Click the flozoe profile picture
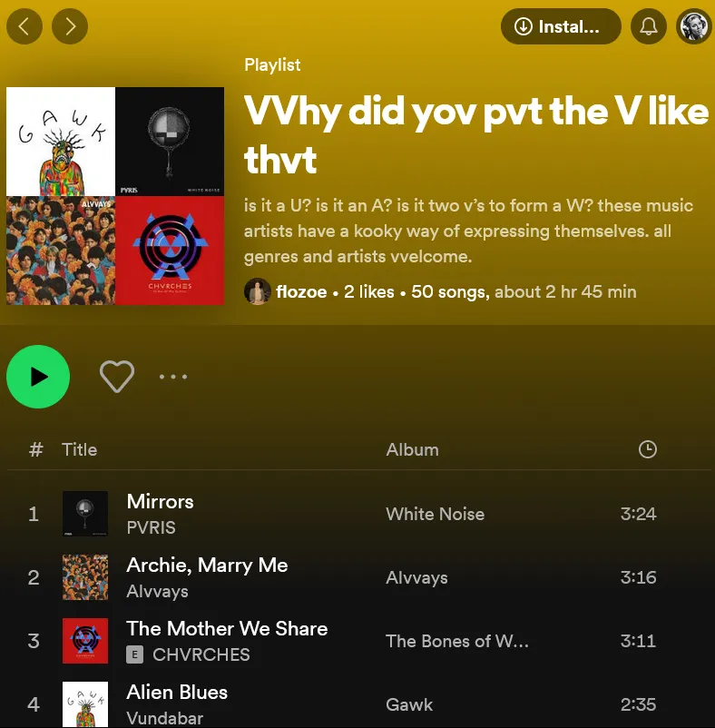715x728 pixels. click(258, 291)
